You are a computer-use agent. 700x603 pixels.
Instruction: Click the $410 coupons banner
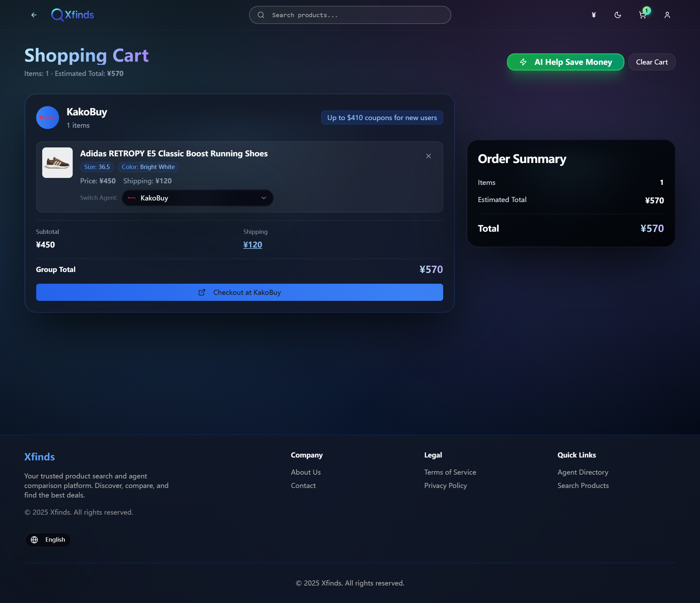pyautogui.click(x=382, y=118)
